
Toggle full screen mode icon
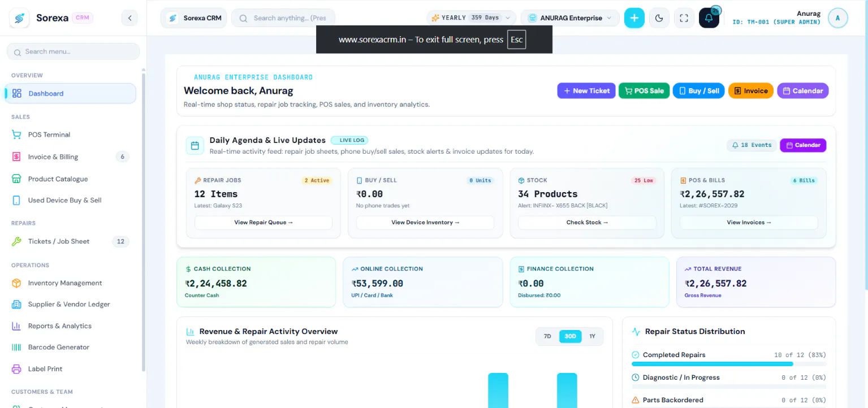tap(684, 18)
